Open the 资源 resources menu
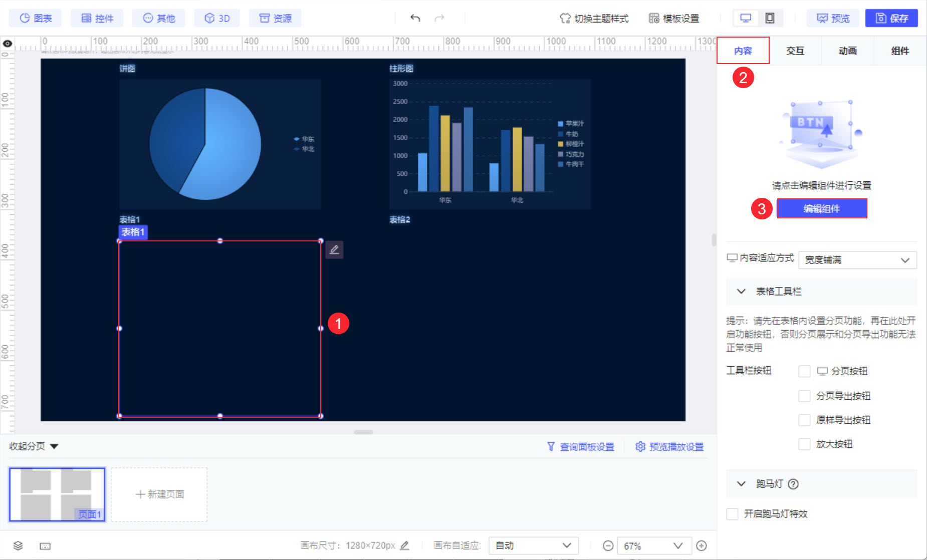This screenshot has height=560, width=927. [x=275, y=18]
